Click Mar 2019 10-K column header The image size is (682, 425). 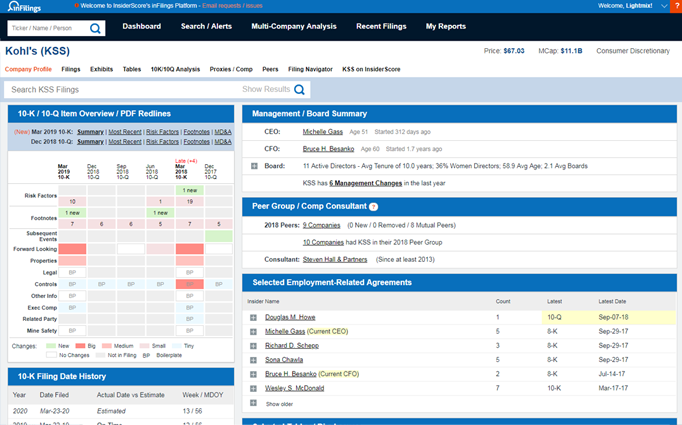[64, 172]
